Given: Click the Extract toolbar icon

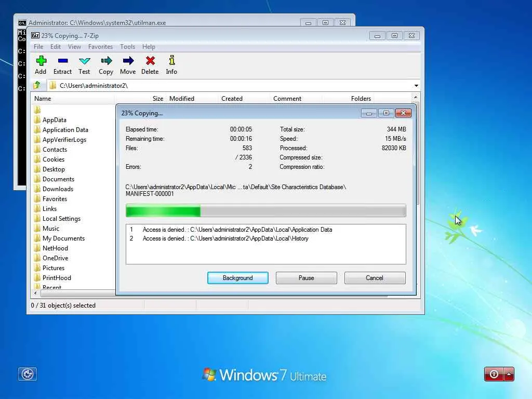Looking at the screenshot, I should click(62, 65).
